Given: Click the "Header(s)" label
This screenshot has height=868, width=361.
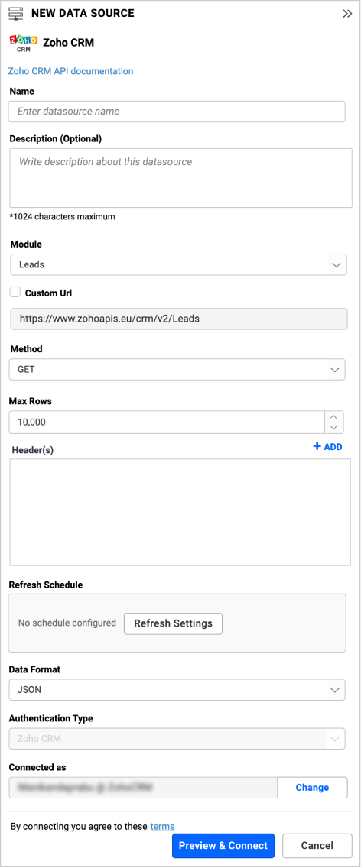Looking at the screenshot, I should 33,450.
